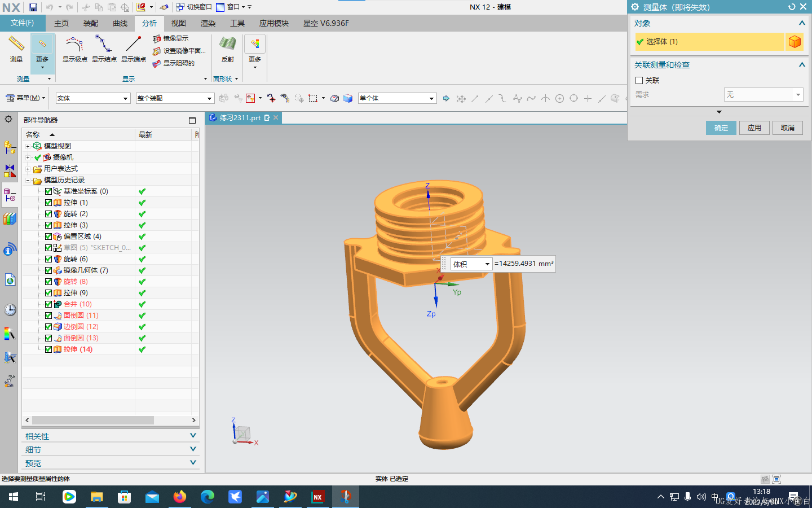The height and width of the screenshot is (508, 812).
Task: Open Microsoft Edge from the taskbar
Action: pos(208,497)
